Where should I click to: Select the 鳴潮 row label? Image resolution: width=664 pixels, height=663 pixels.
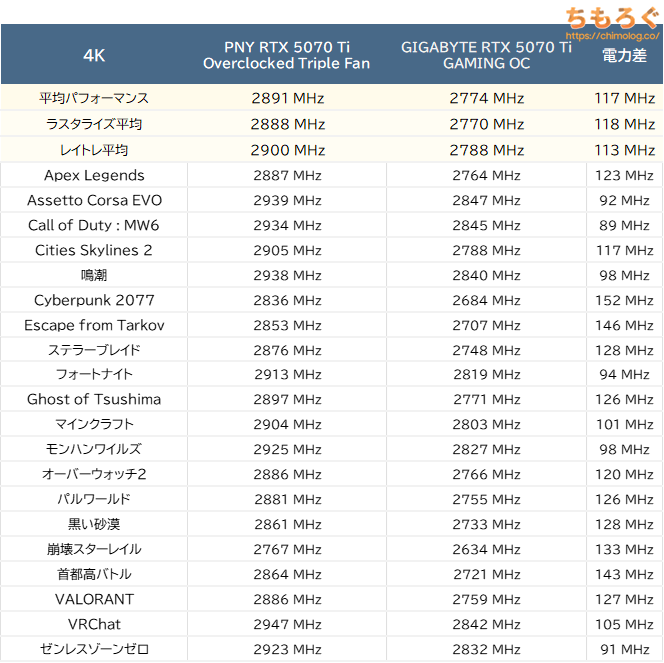point(94,275)
